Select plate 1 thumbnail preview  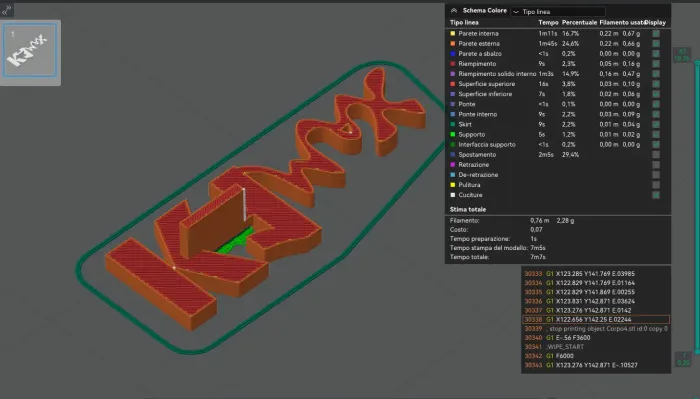tap(30, 51)
